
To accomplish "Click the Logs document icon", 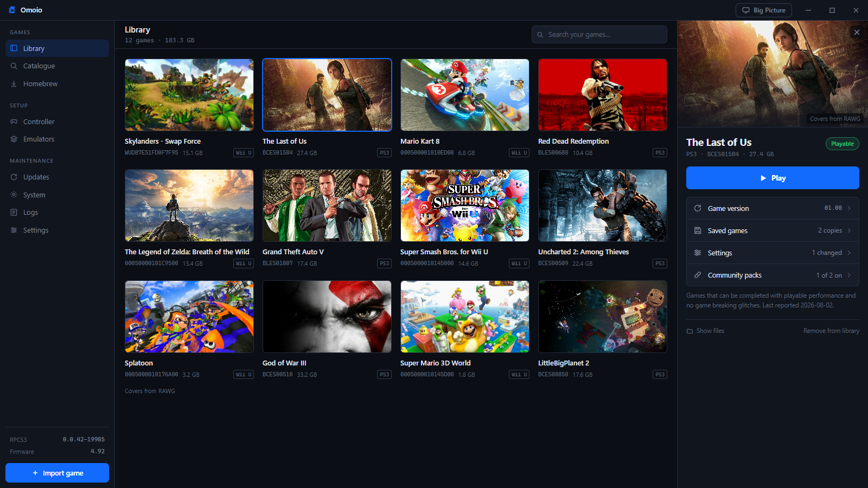I will tap(14, 213).
